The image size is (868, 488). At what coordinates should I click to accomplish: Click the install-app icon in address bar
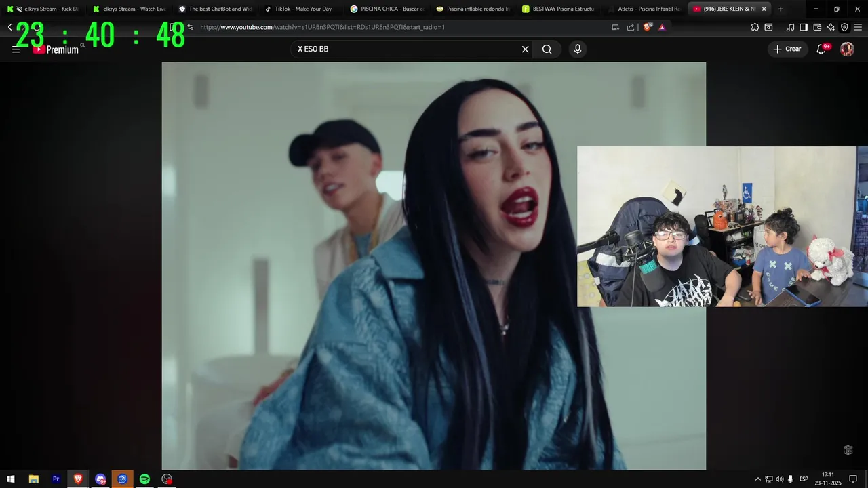coord(615,27)
